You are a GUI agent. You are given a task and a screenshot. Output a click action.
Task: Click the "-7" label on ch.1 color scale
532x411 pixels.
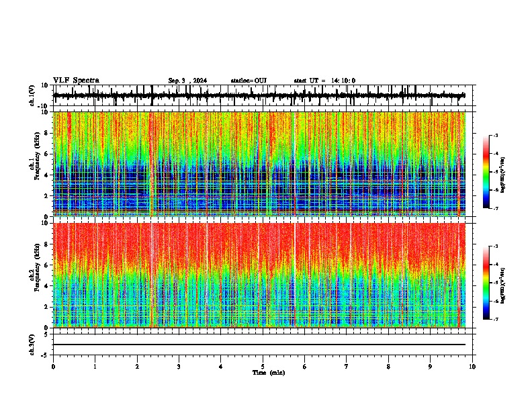click(496, 208)
